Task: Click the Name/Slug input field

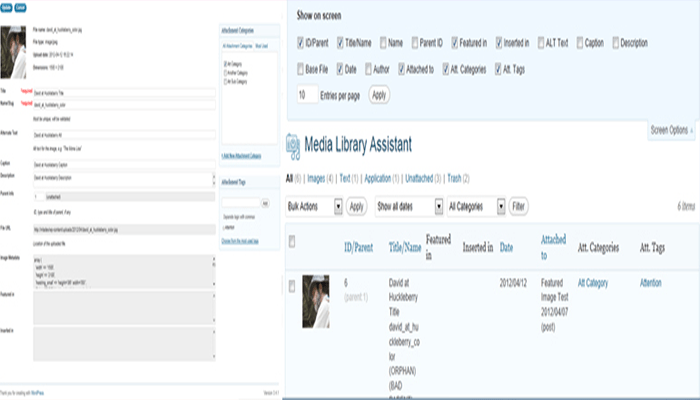Action: click(x=124, y=105)
